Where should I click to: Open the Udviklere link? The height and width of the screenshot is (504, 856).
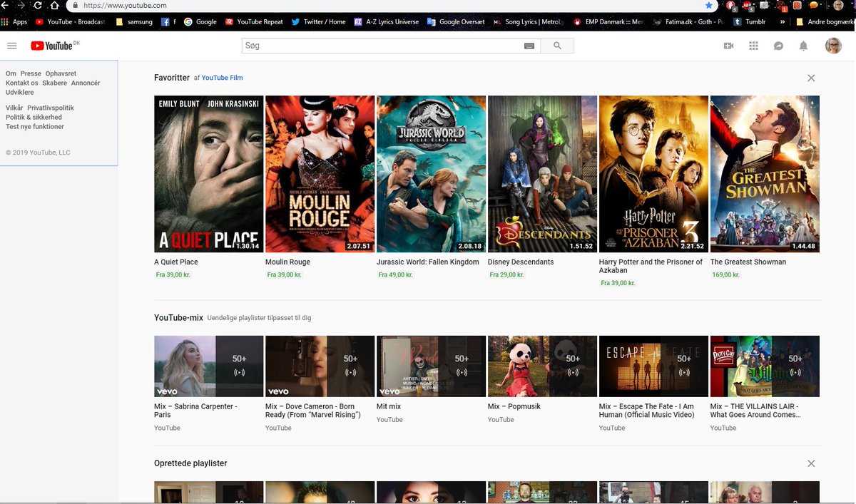20,92
